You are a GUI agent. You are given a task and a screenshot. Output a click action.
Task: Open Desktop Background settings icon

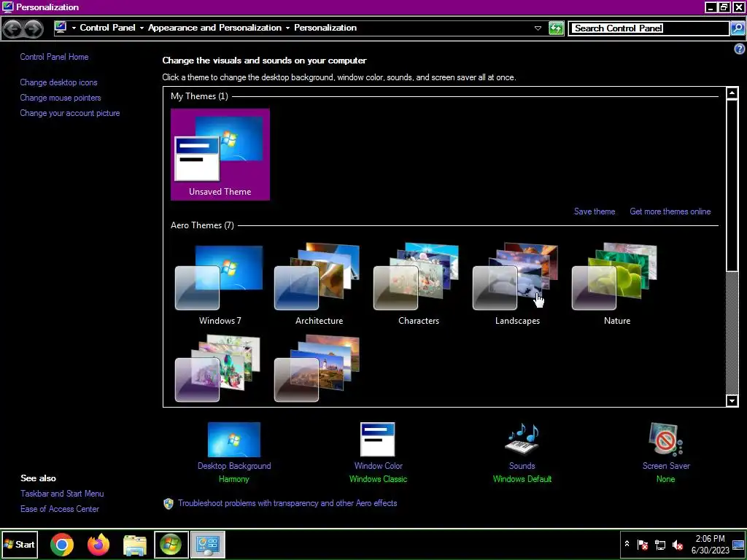[234, 439]
